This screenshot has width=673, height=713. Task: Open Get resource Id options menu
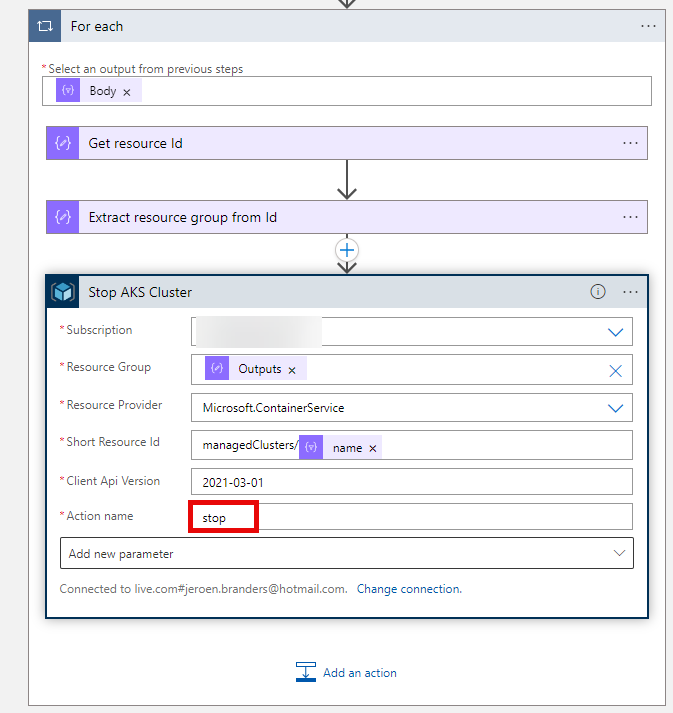630,143
